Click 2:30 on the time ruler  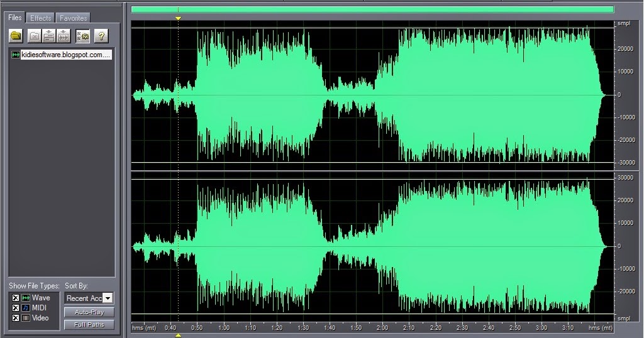coord(462,328)
